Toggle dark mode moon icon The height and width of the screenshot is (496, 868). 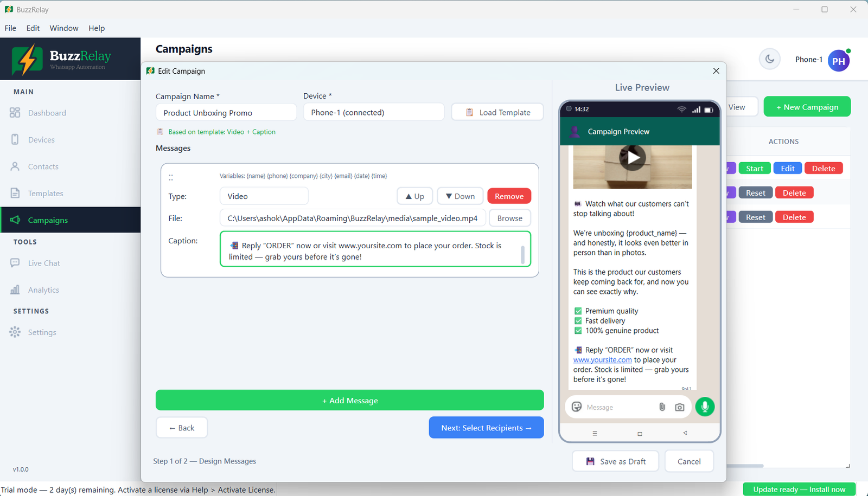point(769,59)
